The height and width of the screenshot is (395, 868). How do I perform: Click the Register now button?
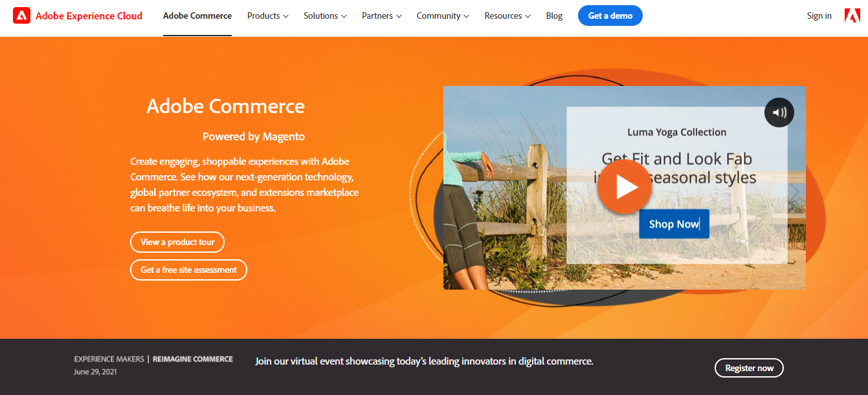pos(749,368)
